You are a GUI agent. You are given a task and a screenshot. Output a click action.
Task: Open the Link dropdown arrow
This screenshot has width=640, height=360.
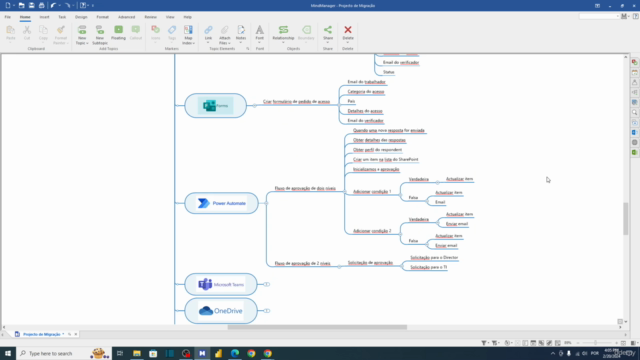(x=208, y=42)
